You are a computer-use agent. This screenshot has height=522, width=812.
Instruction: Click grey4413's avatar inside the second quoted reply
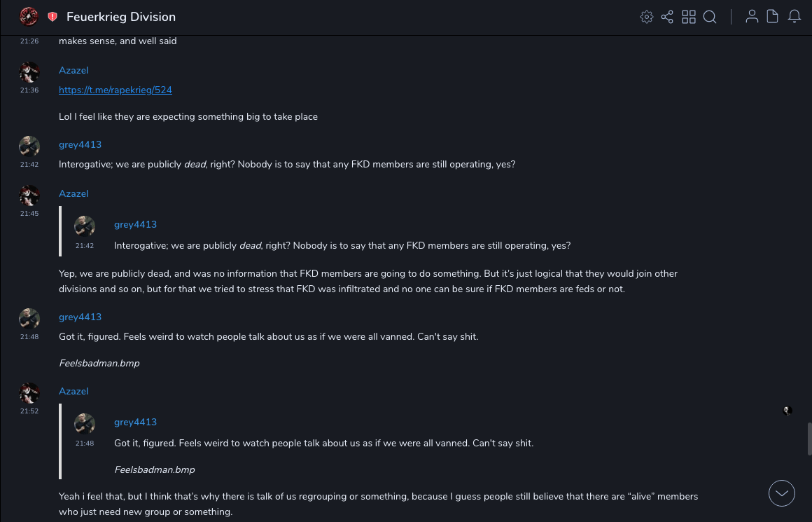[85, 423]
